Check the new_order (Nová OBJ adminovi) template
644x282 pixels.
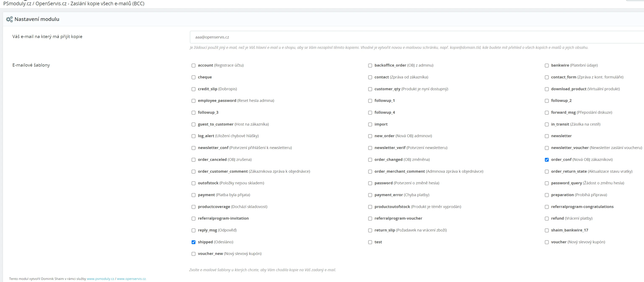[x=370, y=136]
